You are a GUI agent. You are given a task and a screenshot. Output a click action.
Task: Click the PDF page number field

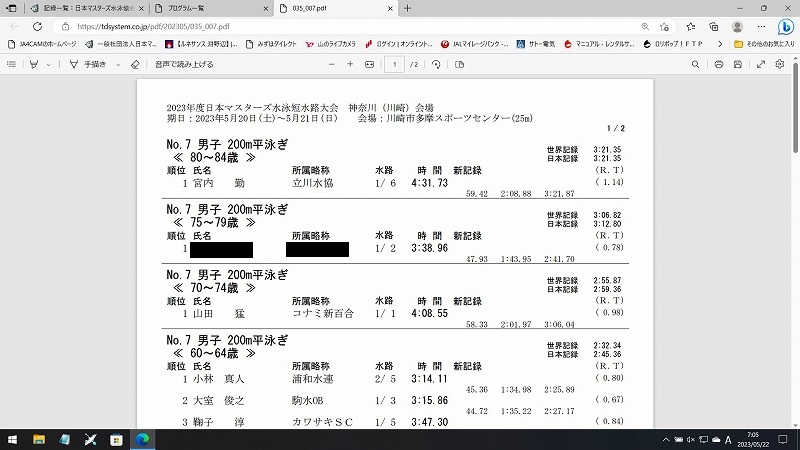coord(396,64)
